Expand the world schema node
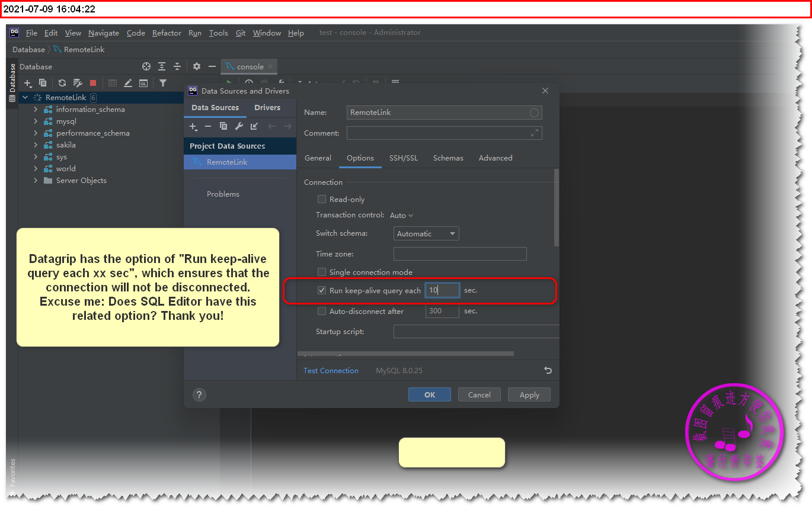 coord(36,169)
